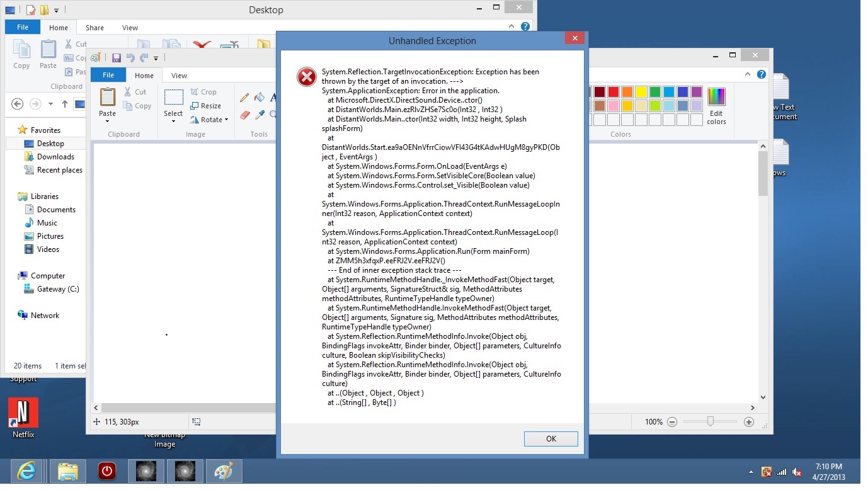The width and height of the screenshot is (868, 490).
Task: Click the Paint palette application icon in title bar
Action: (96, 58)
